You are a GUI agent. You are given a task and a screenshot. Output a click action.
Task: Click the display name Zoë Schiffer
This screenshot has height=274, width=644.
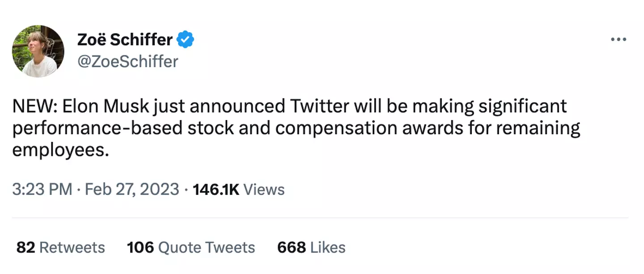(x=125, y=39)
